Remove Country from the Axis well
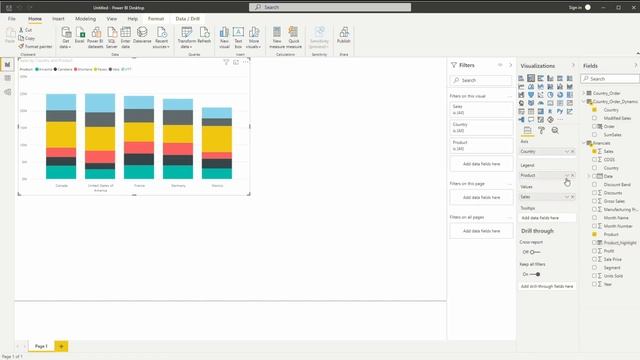Image resolution: width=640 pixels, height=360 pixels. 572,151
